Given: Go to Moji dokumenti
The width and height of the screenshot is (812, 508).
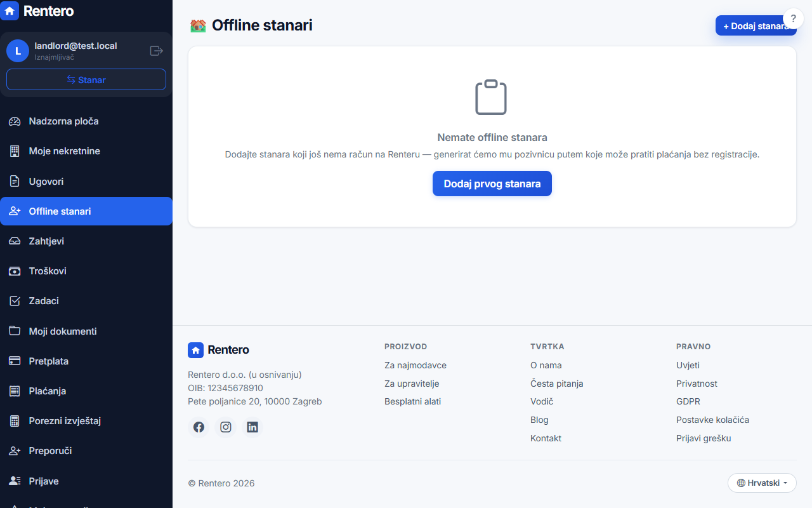Looking at the screenshot, I should pyautogui.click(x=86, y=331).
